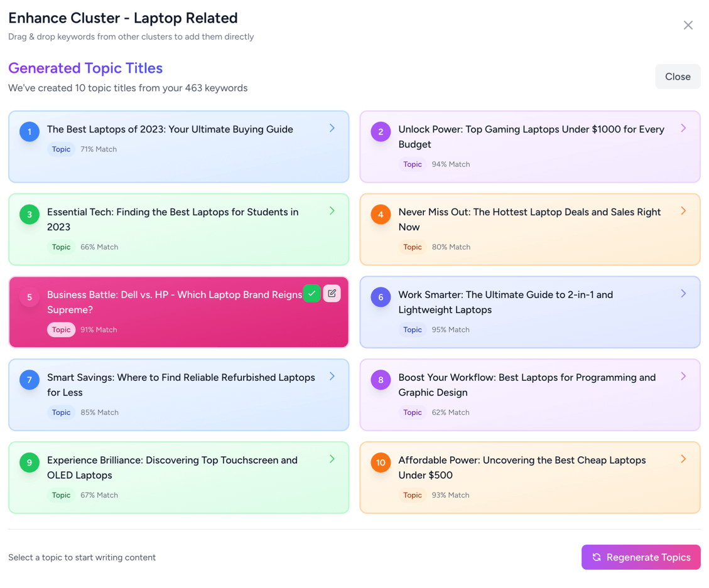The width and height of the screenshot is (709, 588).
Task: Click the orange number 4 badge
Action: pyautogui.click(x=381, y=215)
